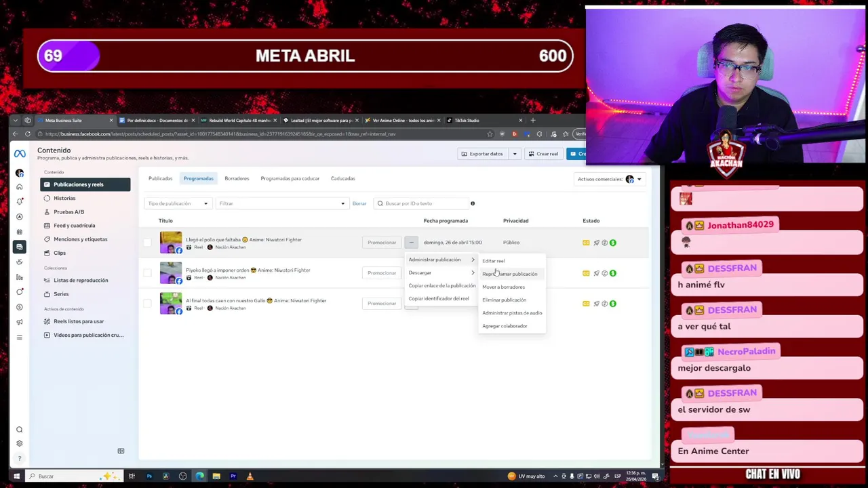Switch to 'Programadas para caducar' tab
Screen dimensions: 868x488
(x=290, y=178)
